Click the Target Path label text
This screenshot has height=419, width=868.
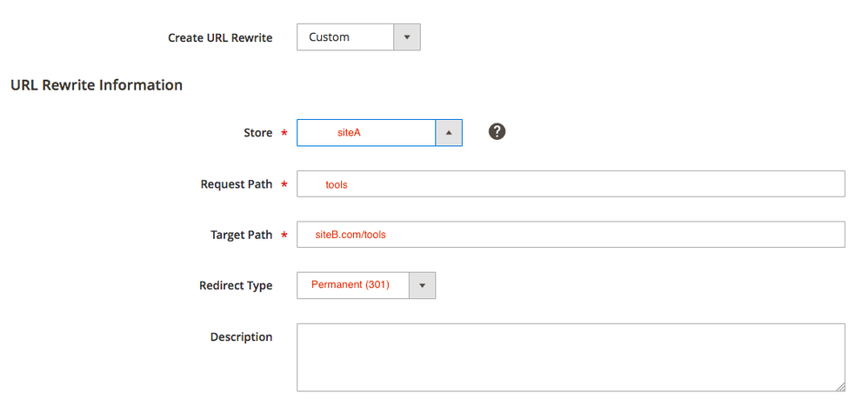click(x=241, y=235)
